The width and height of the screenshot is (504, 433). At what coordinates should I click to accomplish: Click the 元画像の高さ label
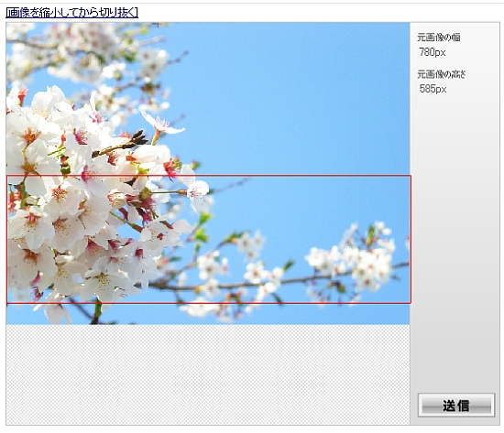click(442, 74)
